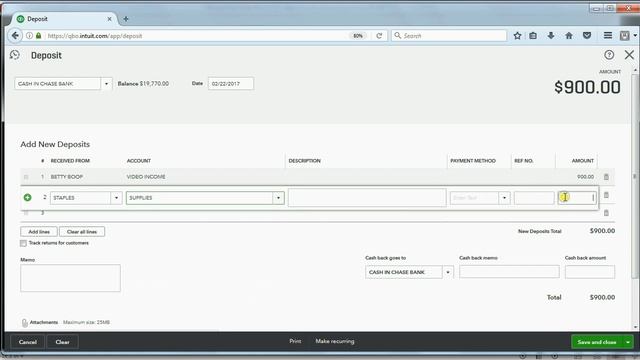Click line 2 Amount field
The height and width of the screenshot is (360, 640).
pos(577,198)
